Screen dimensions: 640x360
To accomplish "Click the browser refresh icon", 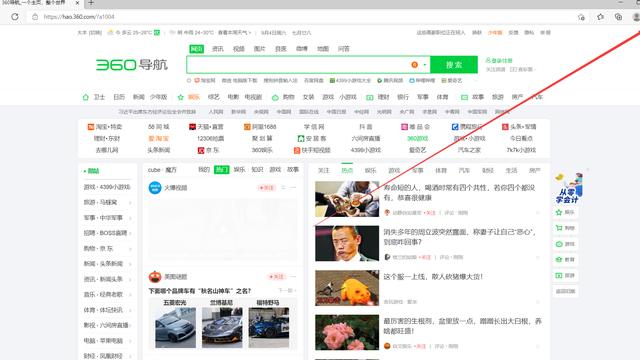I will 15,17.
